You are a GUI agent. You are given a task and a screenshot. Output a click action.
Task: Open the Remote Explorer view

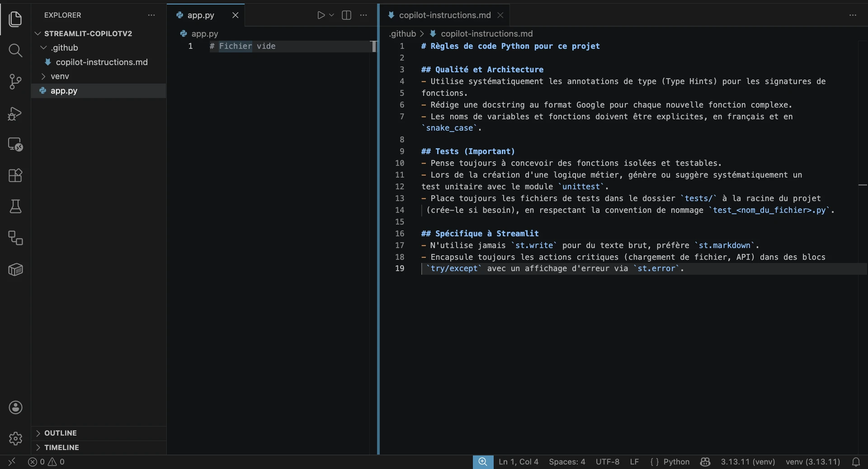[15, 145]
